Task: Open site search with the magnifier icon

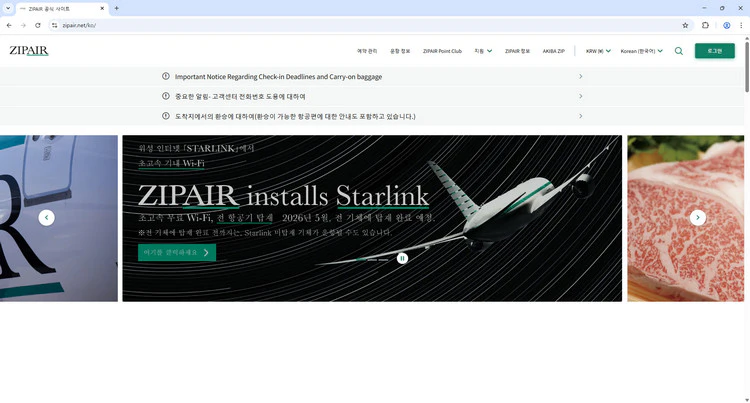Action: (x=679, y=51)
